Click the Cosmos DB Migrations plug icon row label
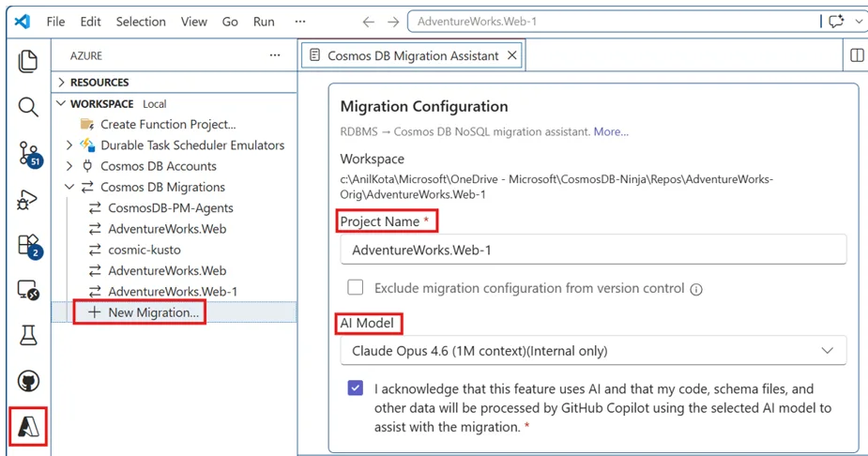Viewport: 868px width, 456px height. 162,187
